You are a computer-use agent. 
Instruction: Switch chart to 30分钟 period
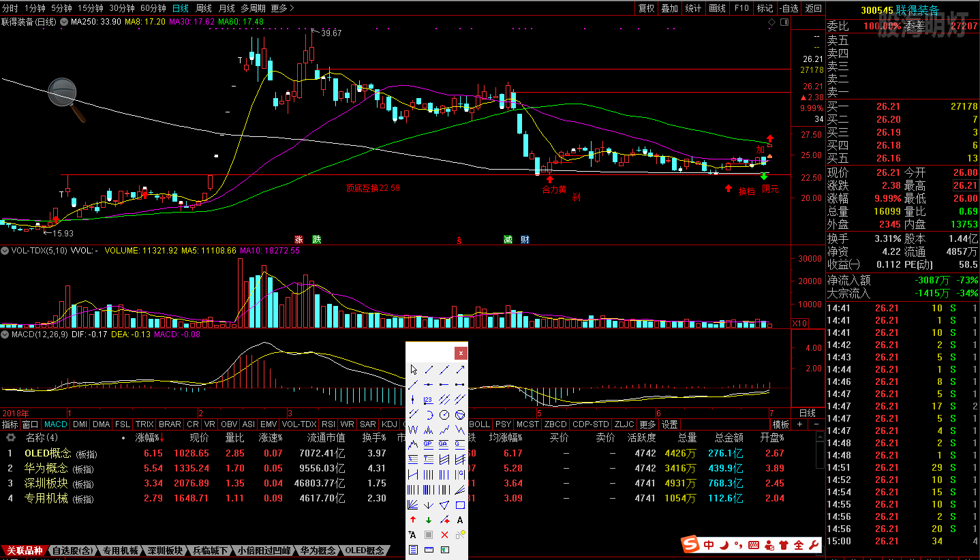121,8
